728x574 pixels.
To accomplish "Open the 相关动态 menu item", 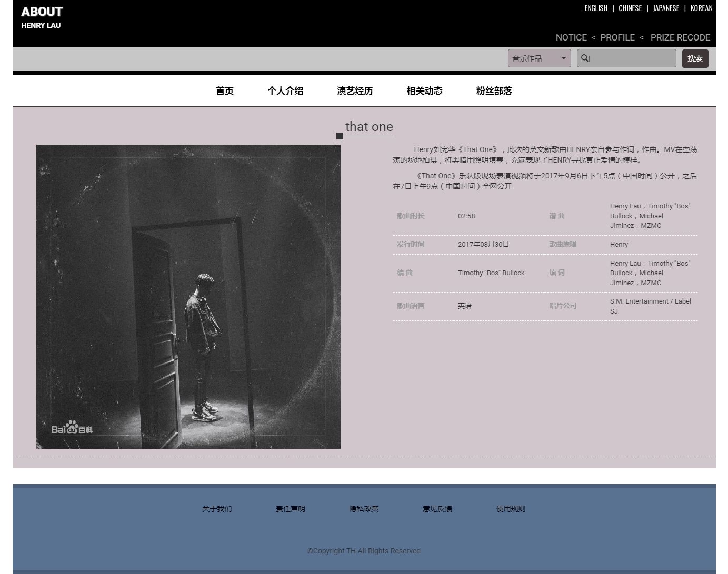I will [424, 91].
